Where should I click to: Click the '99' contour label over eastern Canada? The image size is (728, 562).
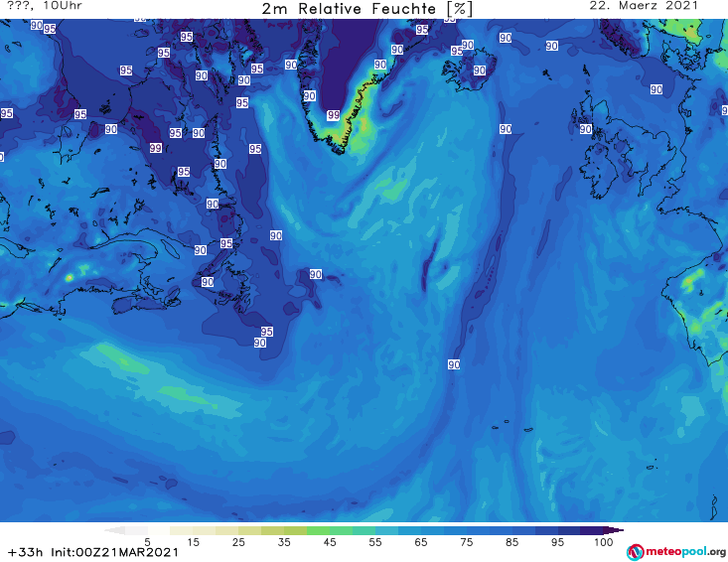tap(156, 148)
